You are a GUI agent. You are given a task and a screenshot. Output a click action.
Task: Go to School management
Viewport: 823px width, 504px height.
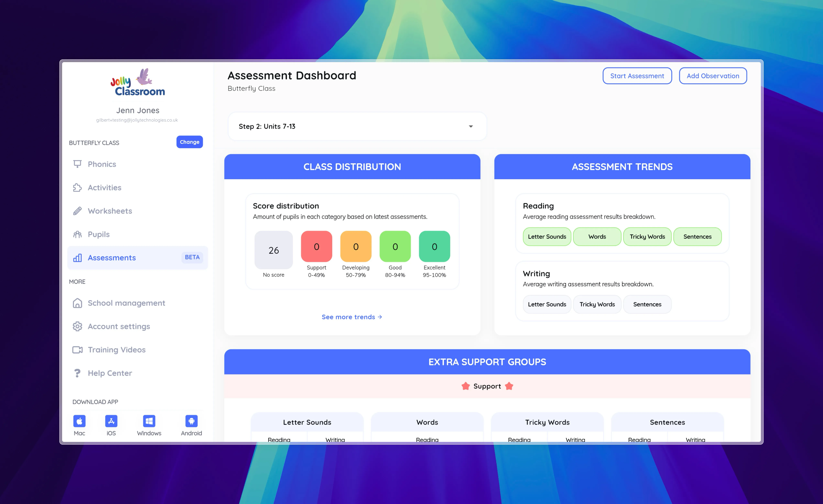(x=126, y=303)
